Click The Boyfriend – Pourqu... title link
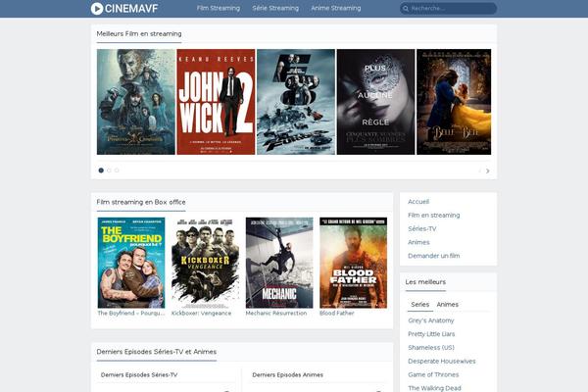This screenshot has height=392, width=588. [131, 314]
